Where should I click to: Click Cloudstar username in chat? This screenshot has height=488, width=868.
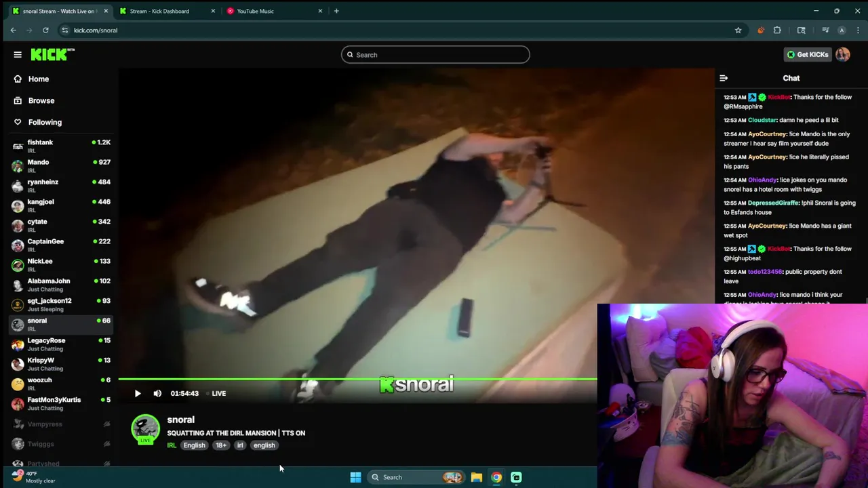pos(762,120)
